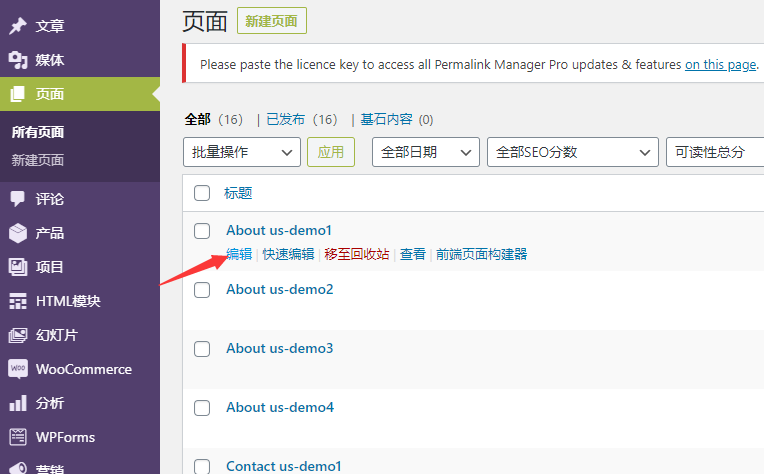Open the 全部日期 date filter dropdown
Screen dimensions: 764x474
[x=426, y=152]
